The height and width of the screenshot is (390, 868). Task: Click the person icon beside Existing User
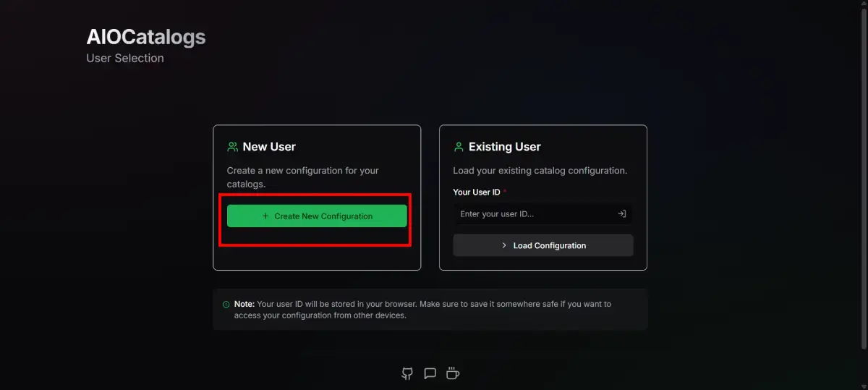(458, 147)
